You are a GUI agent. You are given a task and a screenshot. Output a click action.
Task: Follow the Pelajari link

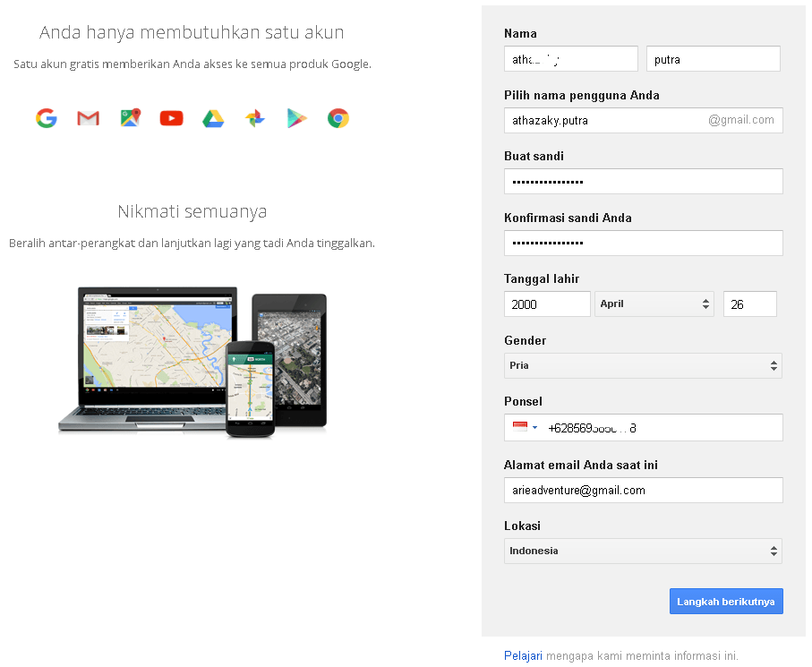click(x=523, y=655)
